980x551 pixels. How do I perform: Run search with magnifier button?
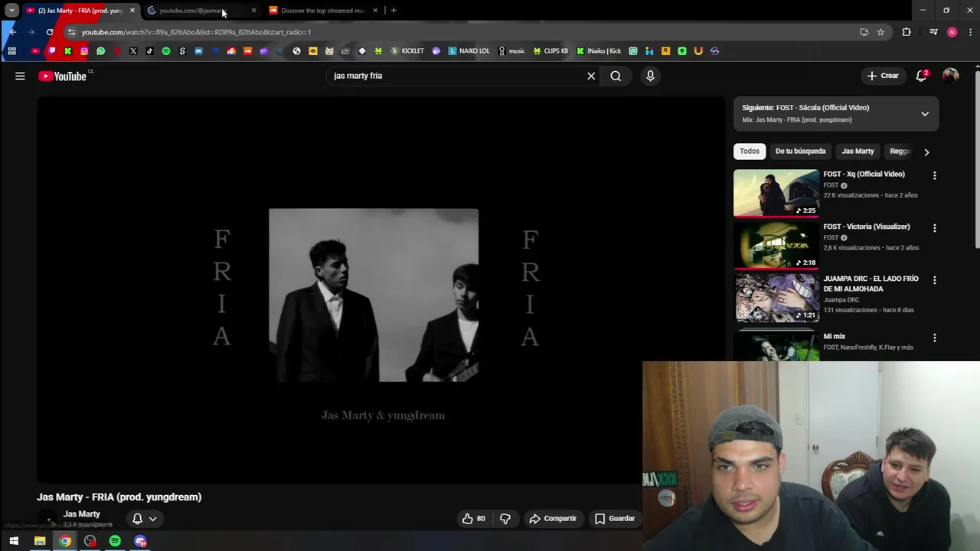tap(616, 76)
